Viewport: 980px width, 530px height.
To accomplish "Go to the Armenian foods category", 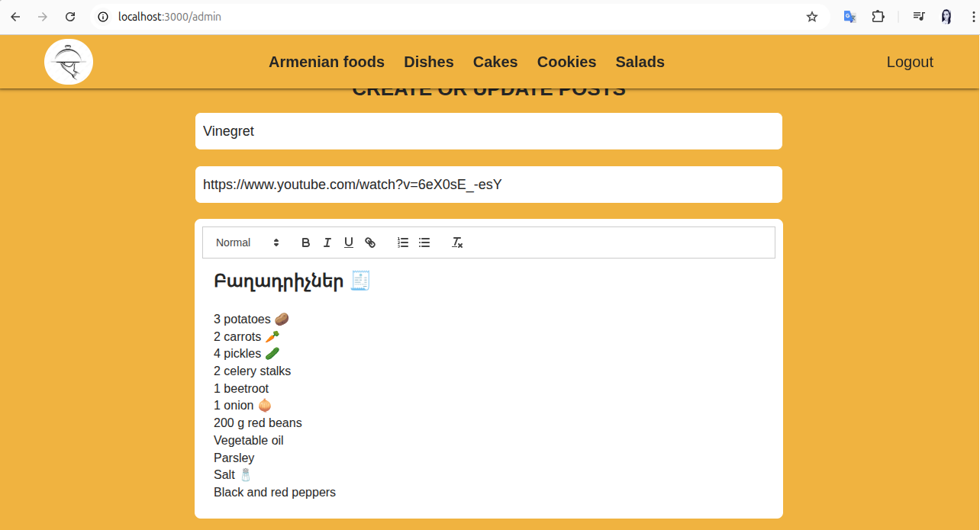I will click(326, 62).
